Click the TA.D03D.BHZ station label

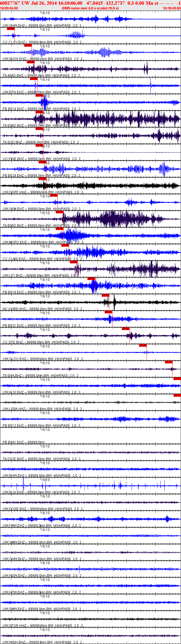pos(13,459)
